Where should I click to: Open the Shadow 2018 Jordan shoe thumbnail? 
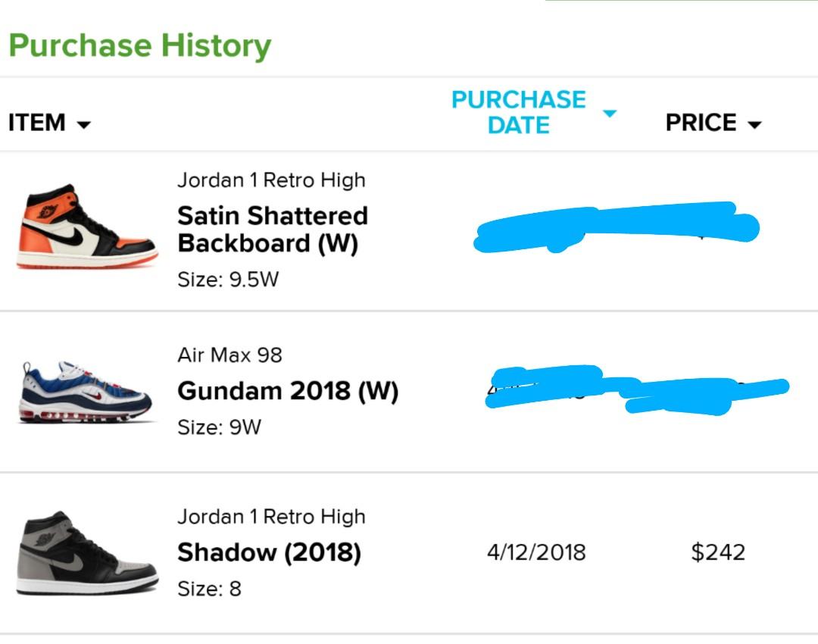[86, 553]
